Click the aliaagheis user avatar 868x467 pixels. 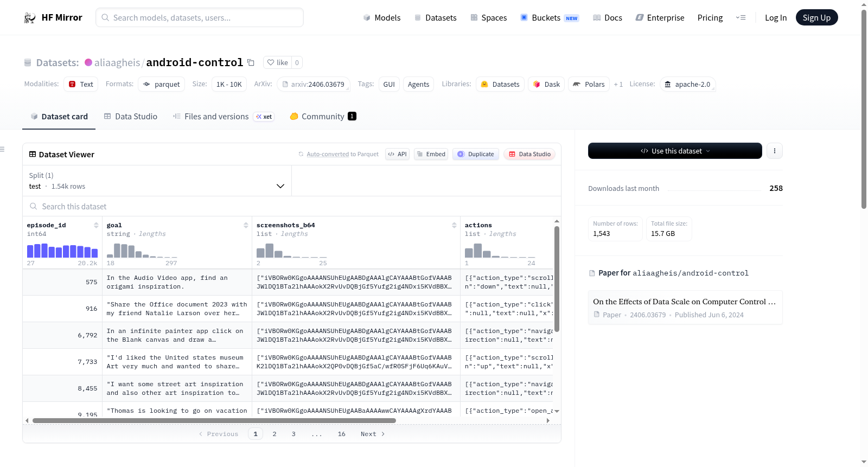(88, 62)
